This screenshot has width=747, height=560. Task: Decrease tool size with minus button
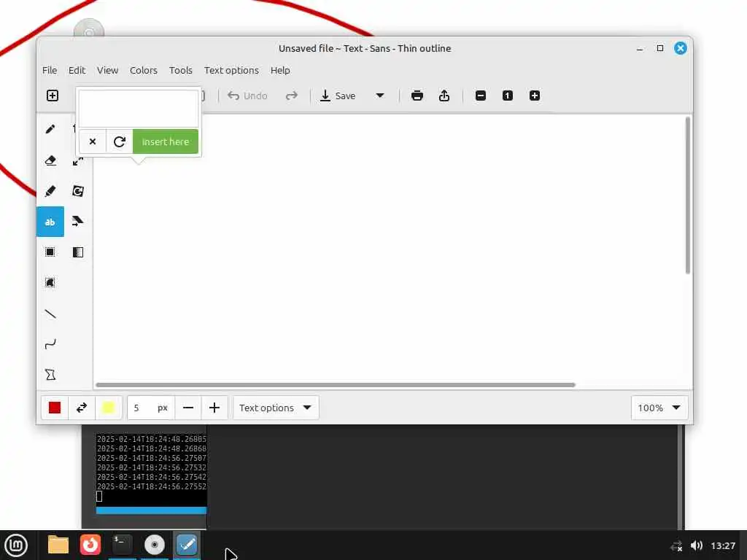[x=188, y=408]
